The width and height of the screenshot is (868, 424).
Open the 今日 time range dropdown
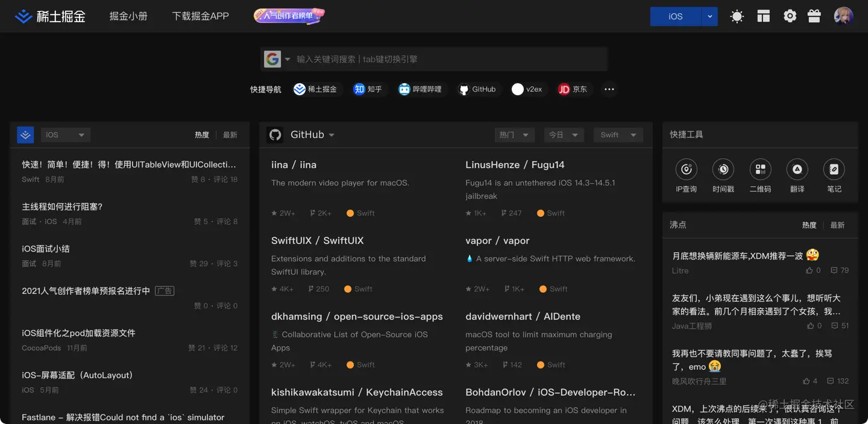[564, 135]
